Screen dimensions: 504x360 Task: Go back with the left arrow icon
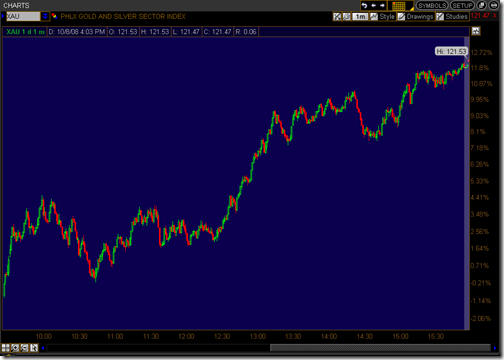(x=374, y=6)
